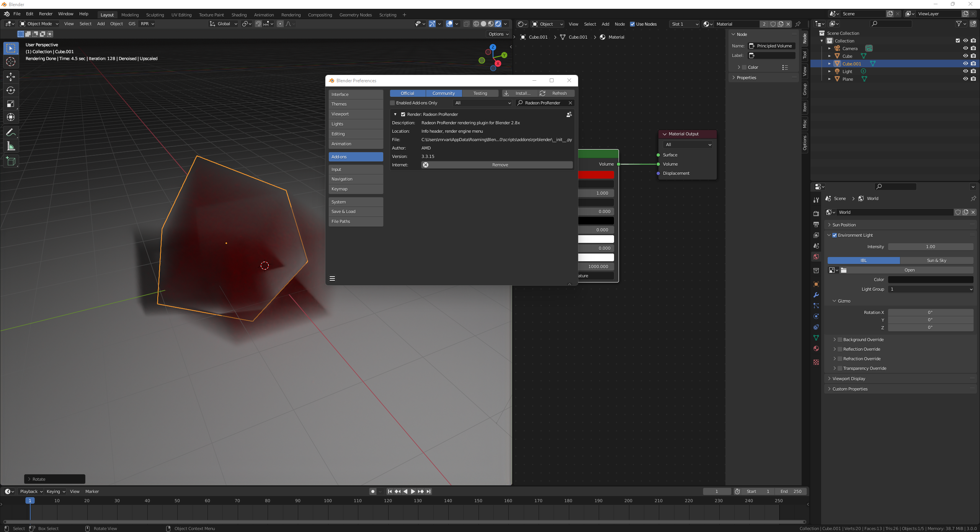The image size is (980, 532).
Task: Open the Light Group dropdown
Action: [x=930, y=289]
